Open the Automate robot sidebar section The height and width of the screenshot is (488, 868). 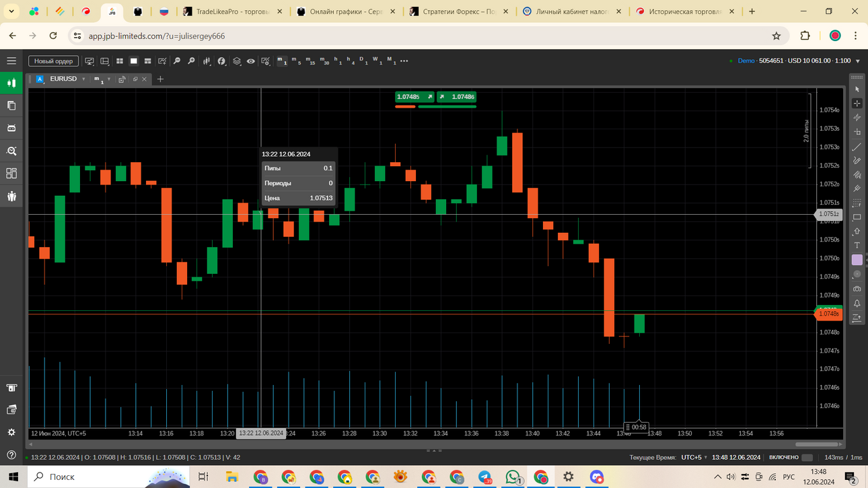pyautogui.click(x=11, y=128)
